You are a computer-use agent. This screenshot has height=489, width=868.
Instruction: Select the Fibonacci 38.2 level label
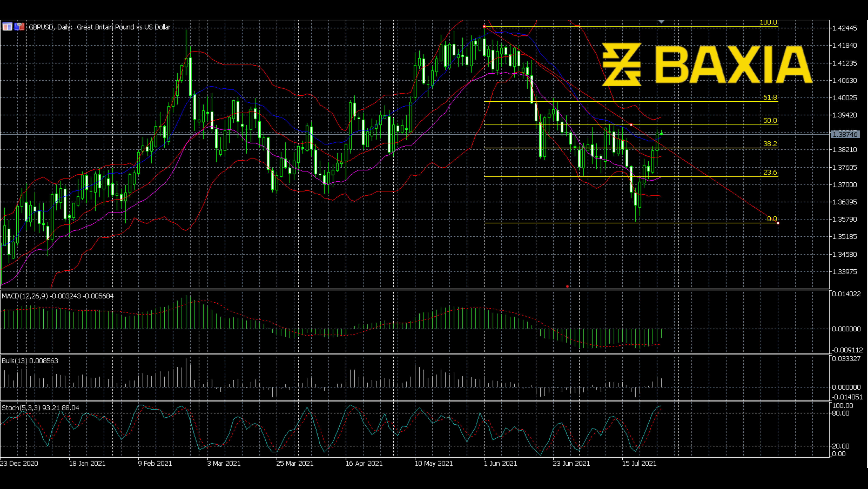[x=770, y=144]
